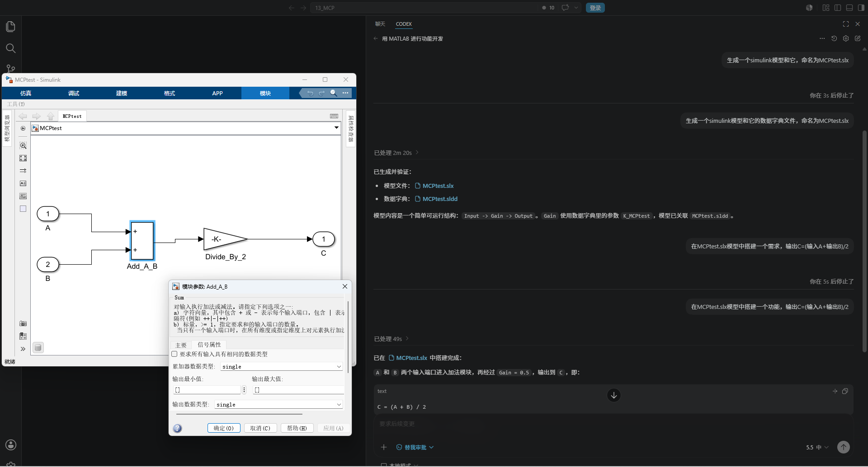Image resolution: width=868 pixels, height=467 pixels.
Task: Open the 仿真 (Simulation) ribbon tab
Action: point(26,93)
